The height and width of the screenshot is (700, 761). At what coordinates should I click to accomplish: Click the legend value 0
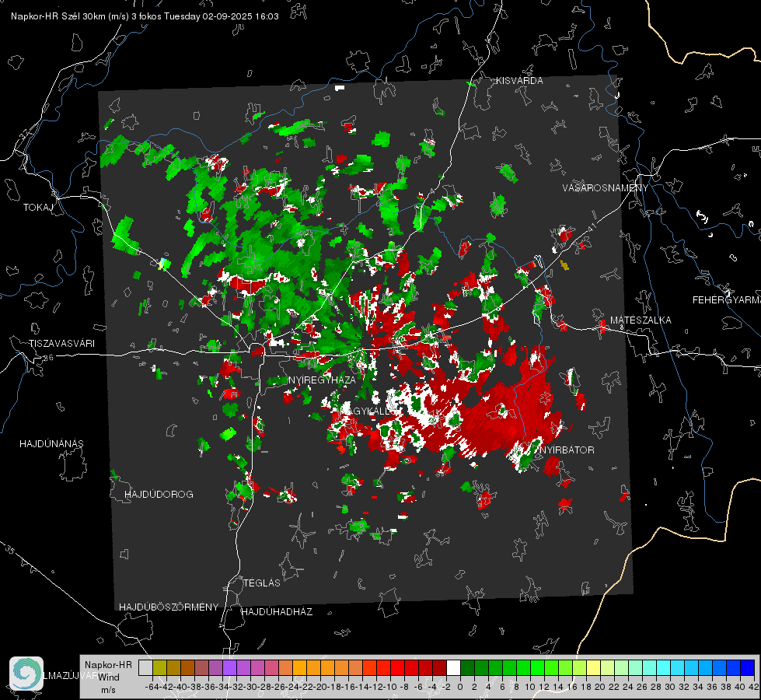(x=460, y=687)
